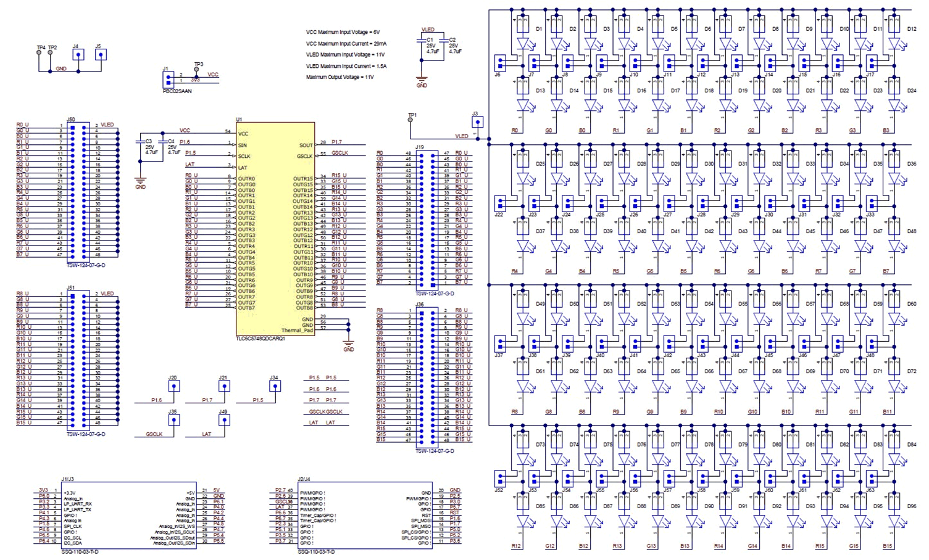Image resolution: width=929 pixels, height=560 pixels.
Task: Click the TLC6C5748QDCARQ1 part number
Action: pos(260,339)
